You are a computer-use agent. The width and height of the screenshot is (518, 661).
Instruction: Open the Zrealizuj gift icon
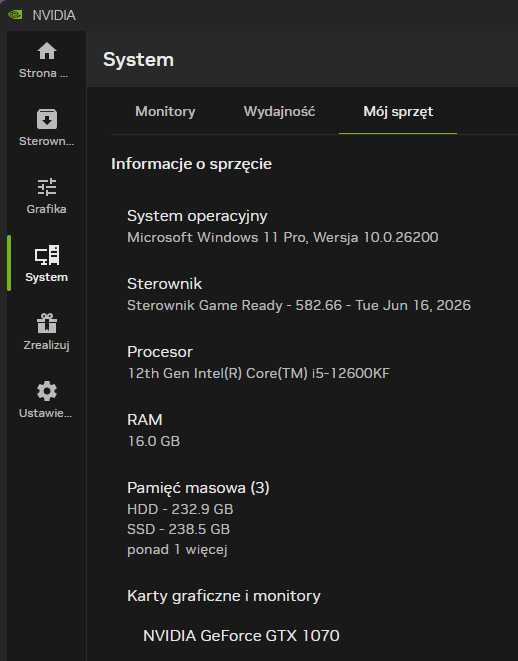point(47,323)
